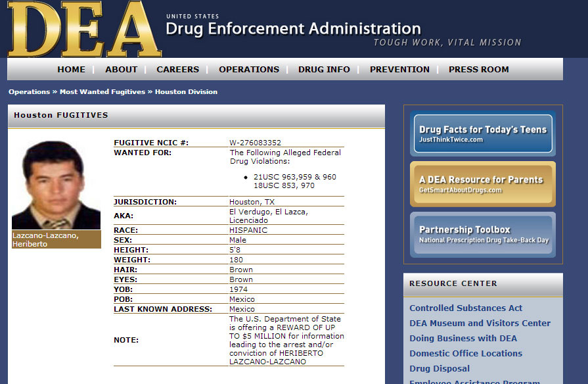The image size is (588, 384).
Task: Visit DEA Museum and Visitors Center link
Action: pyautogui.click(x=480, y=324)
